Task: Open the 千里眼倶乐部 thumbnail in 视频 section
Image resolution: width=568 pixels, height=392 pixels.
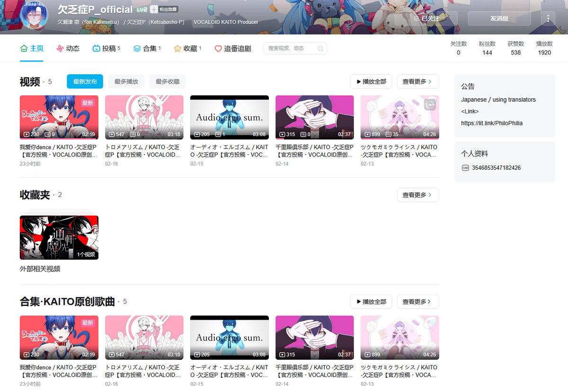Action: [315, 117]
